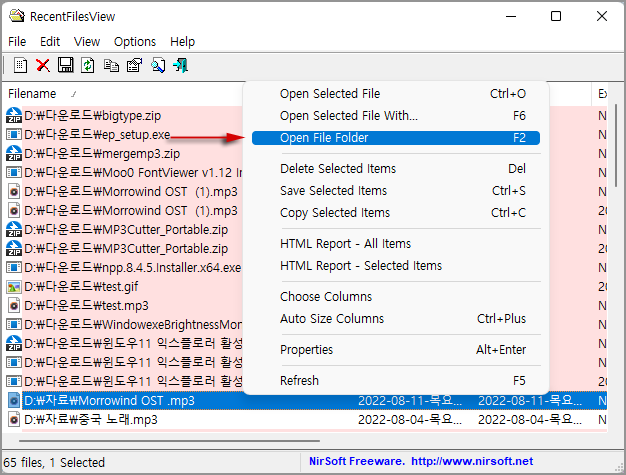Select row D:₩다운로드₩test.gif
This screenshot has width=626, height=475.
tap(81, 287)
